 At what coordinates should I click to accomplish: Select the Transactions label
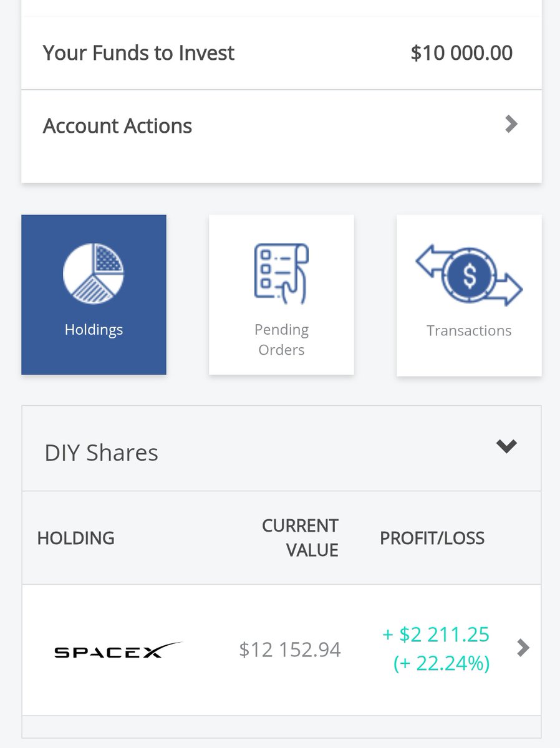click(469, 330)
